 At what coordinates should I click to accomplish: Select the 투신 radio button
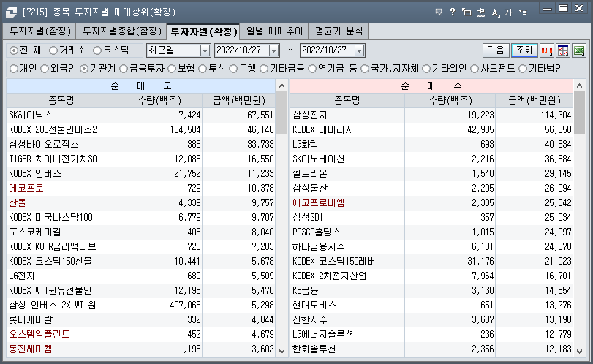pos(203,69)
